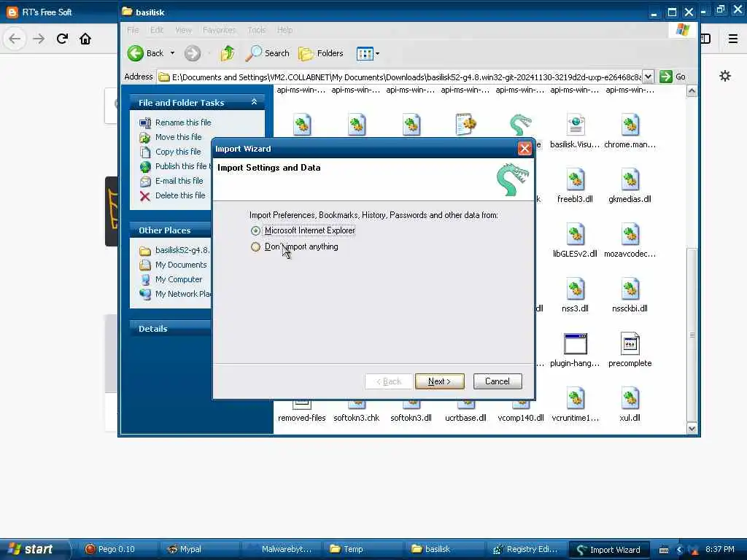Select the basilisk dragon executable icon
Screen dimensions: 747x560
pyautogui.click(x=520, y=125)
